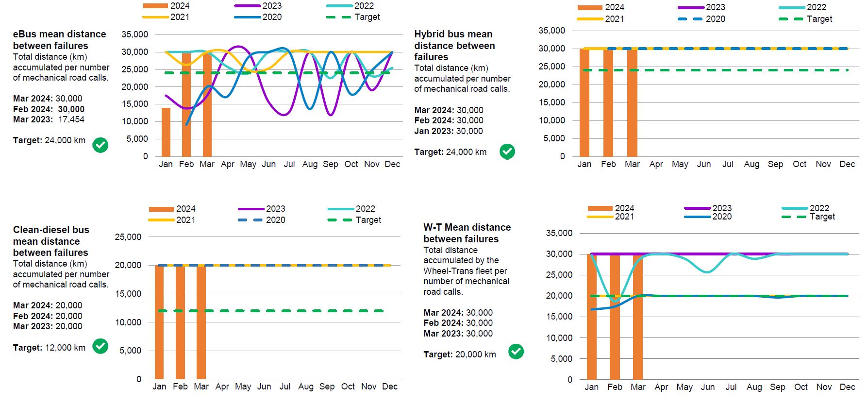
Task: Click the Dec axis label on eBus chart
Action: 392,164
